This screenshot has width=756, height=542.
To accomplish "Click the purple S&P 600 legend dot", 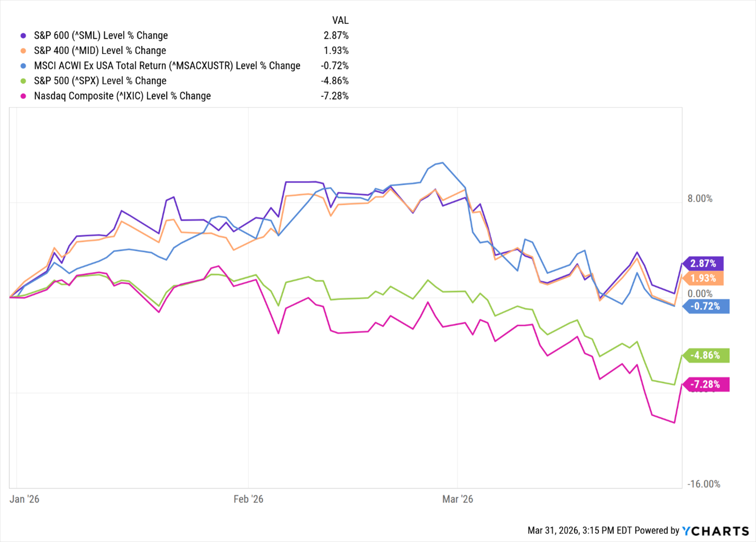I will pyautogui.click(x=23, y=35).
